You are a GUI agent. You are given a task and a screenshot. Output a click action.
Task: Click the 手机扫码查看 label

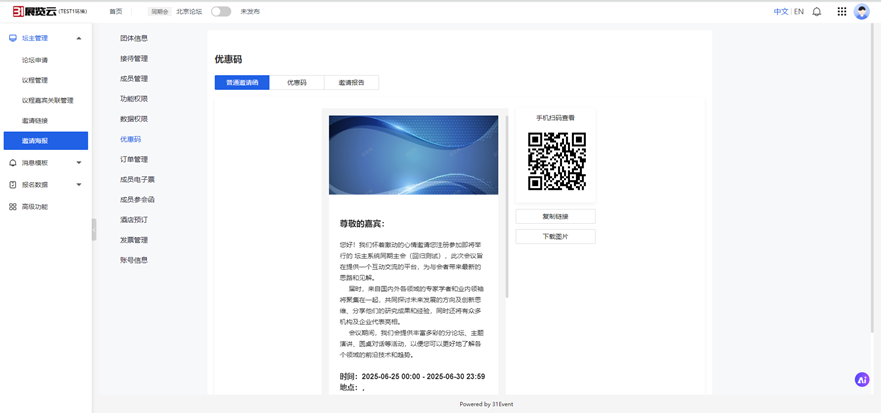point(555,118)
